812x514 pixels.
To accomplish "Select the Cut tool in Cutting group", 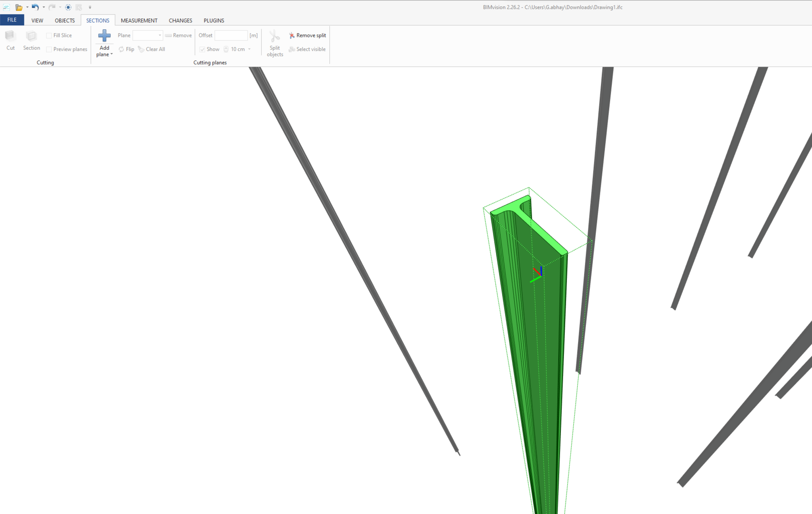I will click(x=10, y=40).
